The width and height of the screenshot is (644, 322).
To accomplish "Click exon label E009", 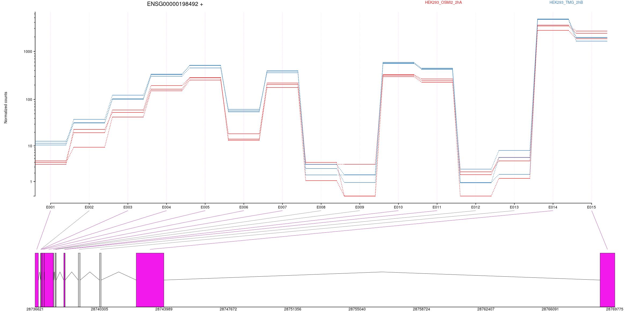I will coord(360,207).
